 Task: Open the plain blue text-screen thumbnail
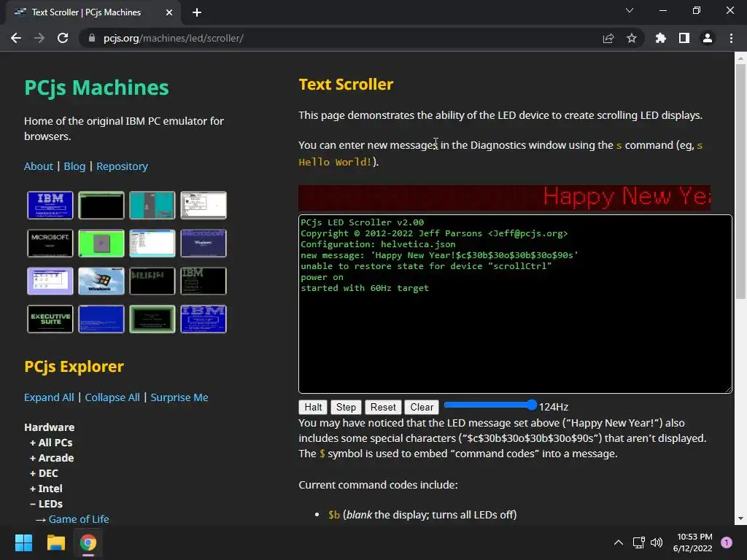click(101, 319)
